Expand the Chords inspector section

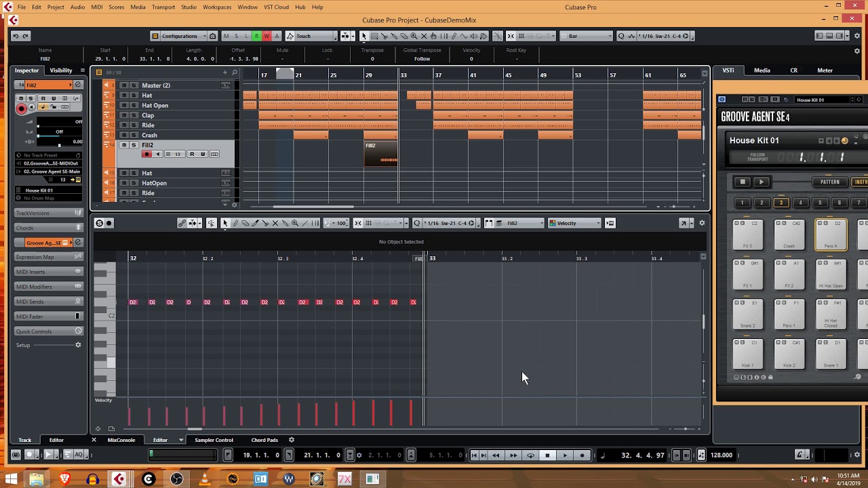[x=48, y=228]
